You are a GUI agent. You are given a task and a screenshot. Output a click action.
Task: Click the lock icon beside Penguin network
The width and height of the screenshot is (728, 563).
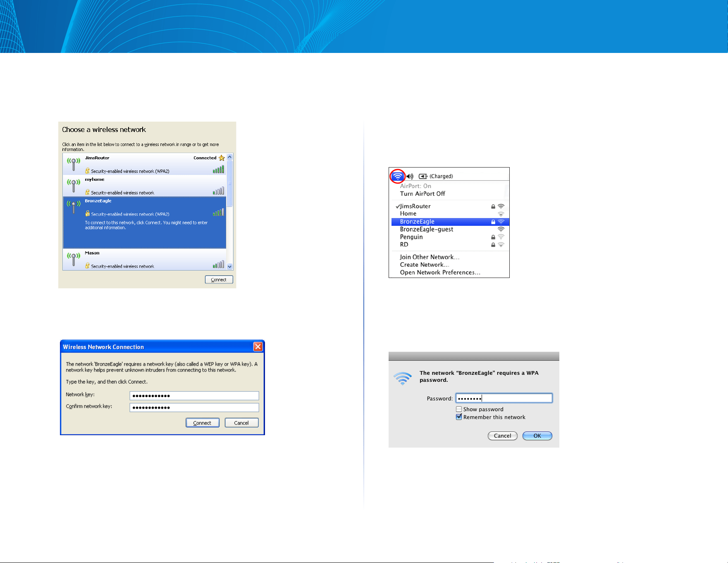click(493, 237)
